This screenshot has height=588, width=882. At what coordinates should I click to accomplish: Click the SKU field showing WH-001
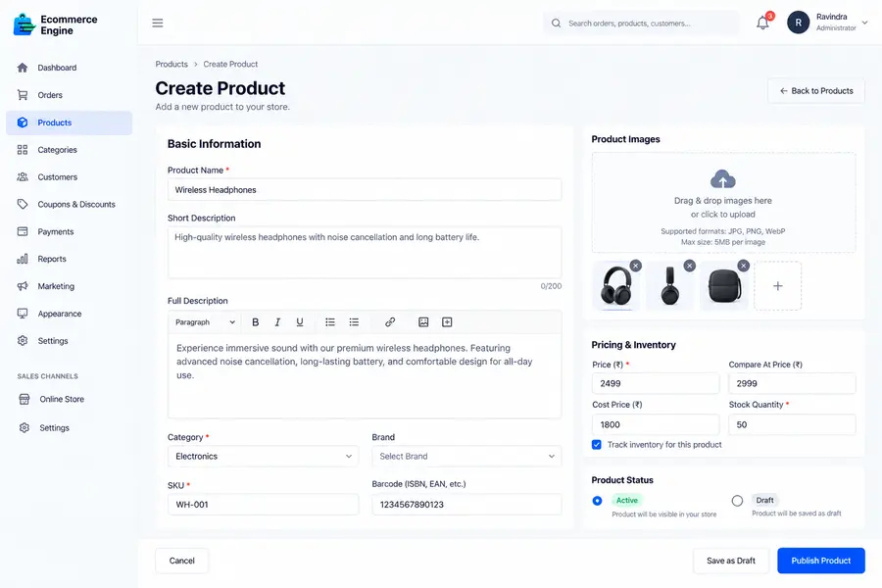point(263,504)
